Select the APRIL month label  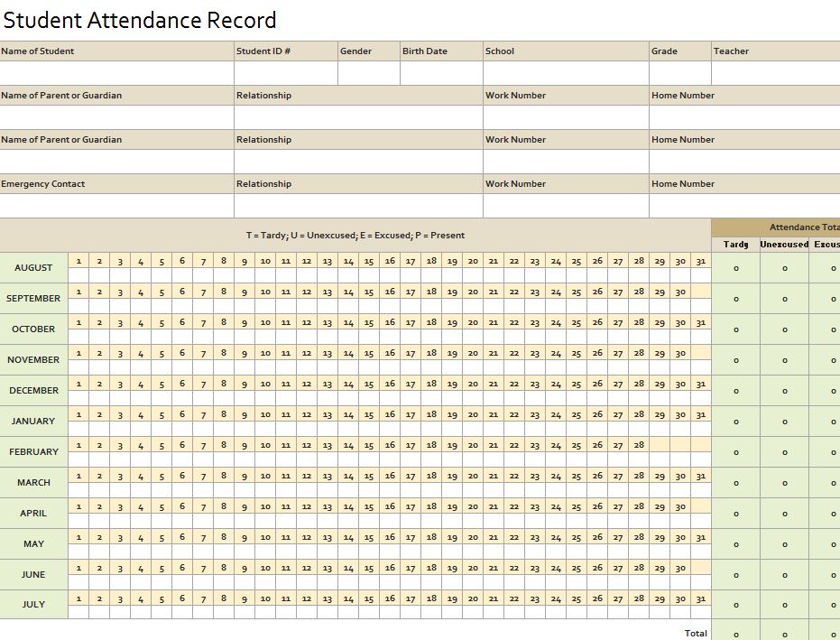pyautogui.click(x=33, y=513)
